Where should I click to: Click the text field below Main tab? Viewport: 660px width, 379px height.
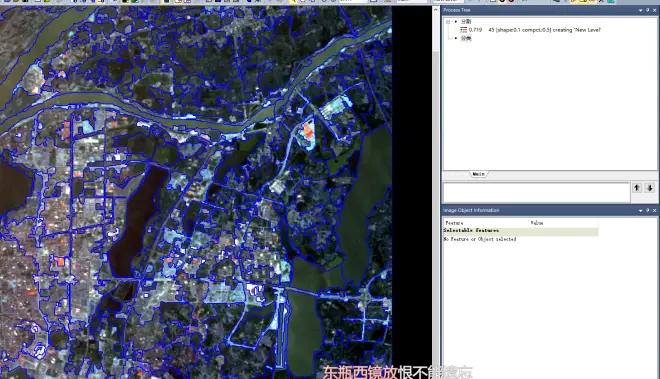536,192
